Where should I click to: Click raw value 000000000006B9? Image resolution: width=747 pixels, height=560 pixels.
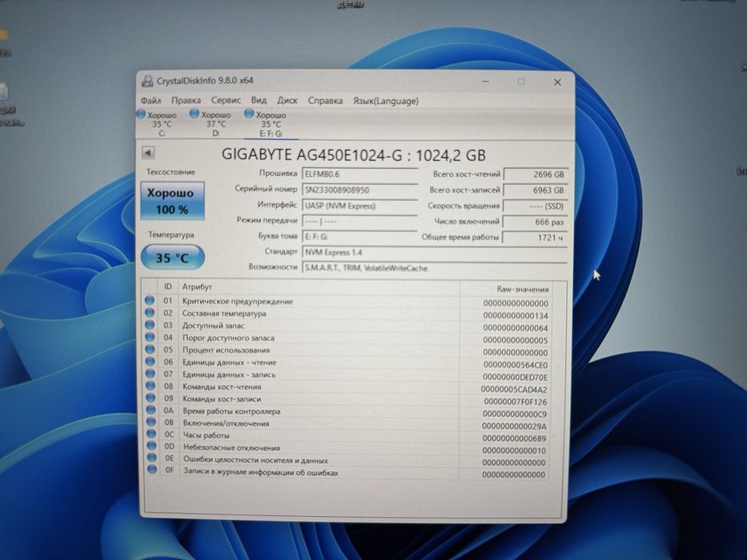(515, 438)
